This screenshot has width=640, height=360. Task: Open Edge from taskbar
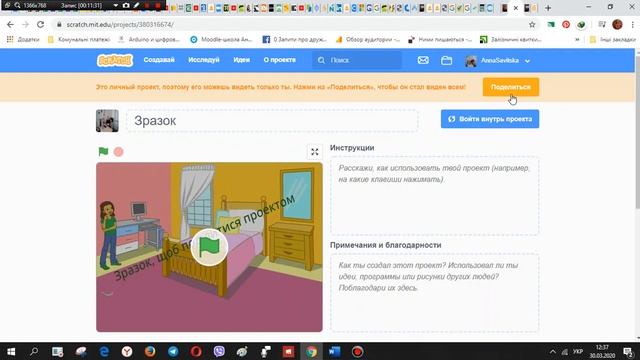tap(104, 351)
